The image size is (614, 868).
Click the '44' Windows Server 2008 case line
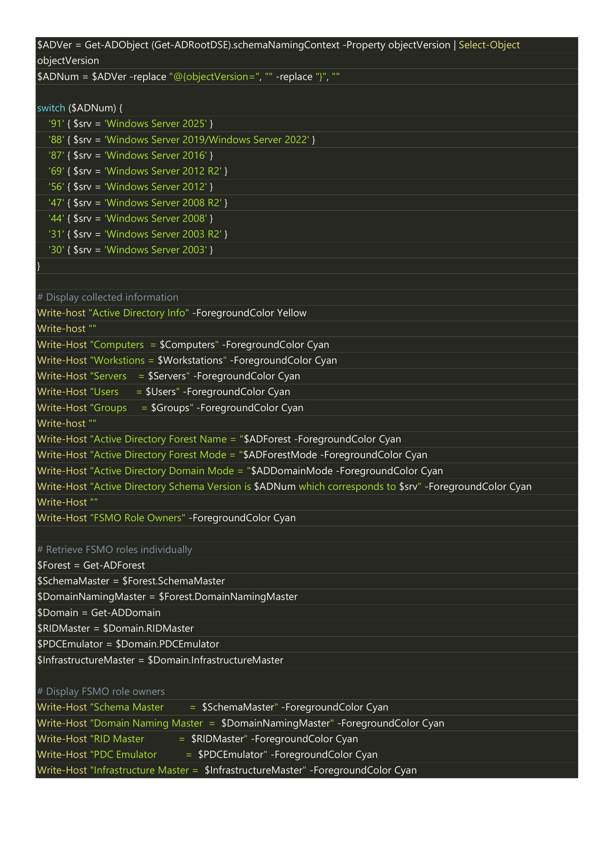click(131, 219)
